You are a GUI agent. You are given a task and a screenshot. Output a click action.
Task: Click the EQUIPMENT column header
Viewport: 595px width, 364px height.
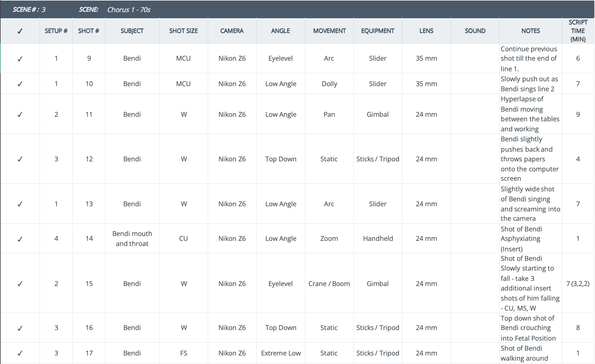pos(378,31)
